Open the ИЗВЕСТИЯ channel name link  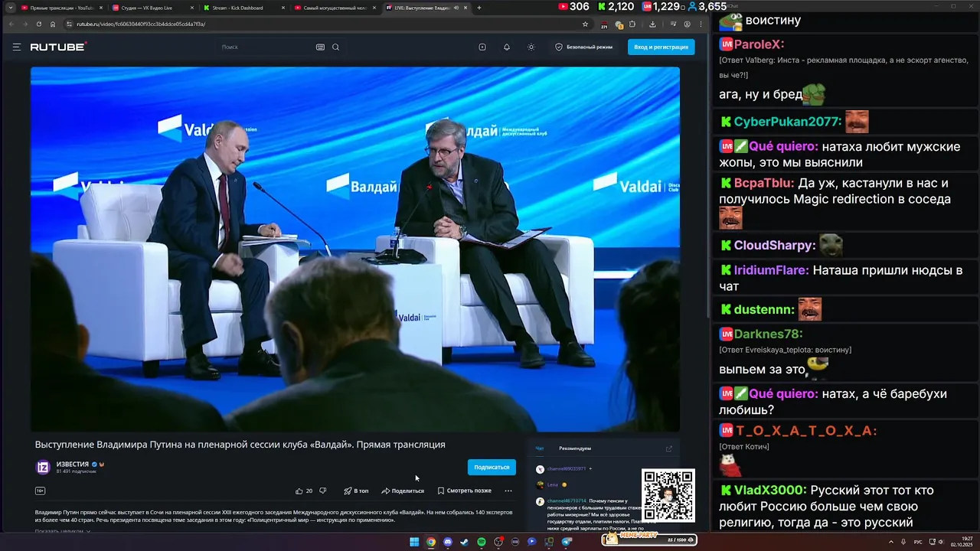tap(73, 464)
